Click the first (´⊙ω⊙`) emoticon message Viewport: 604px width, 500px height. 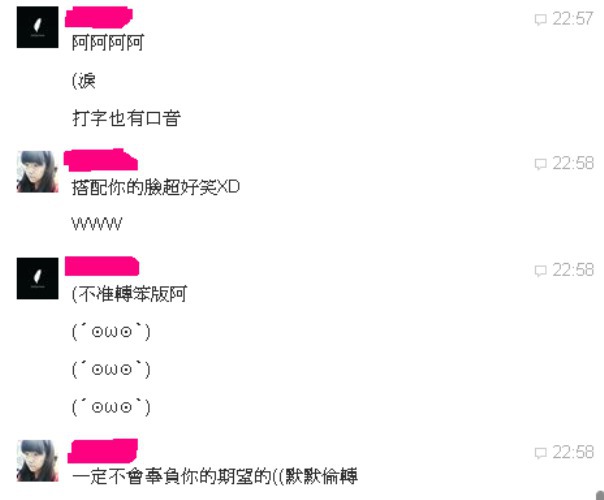(x=111, y=332)
